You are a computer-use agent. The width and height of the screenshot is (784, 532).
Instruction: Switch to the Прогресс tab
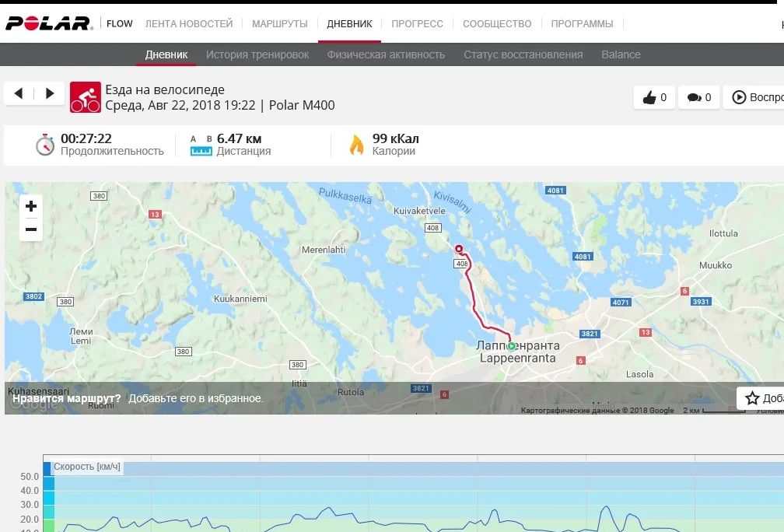[417, 24]
